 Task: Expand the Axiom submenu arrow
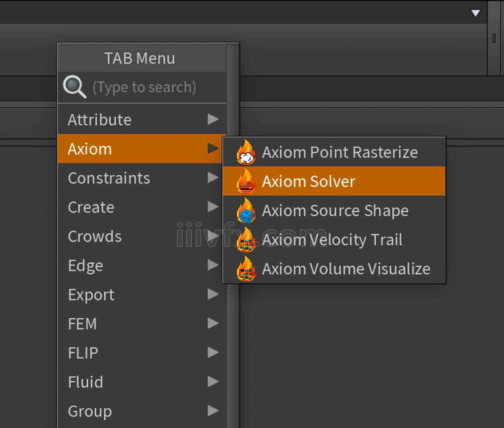[x=213, y=148]
